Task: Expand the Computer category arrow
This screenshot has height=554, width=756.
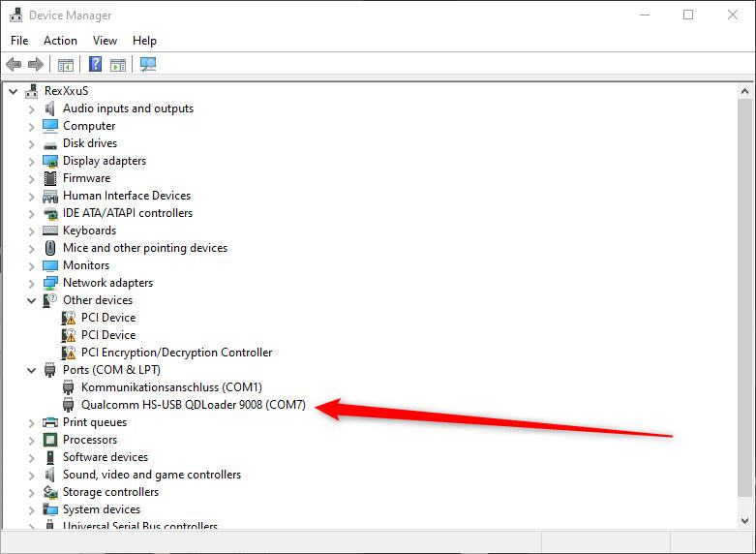Action: [x=32, y=127]
